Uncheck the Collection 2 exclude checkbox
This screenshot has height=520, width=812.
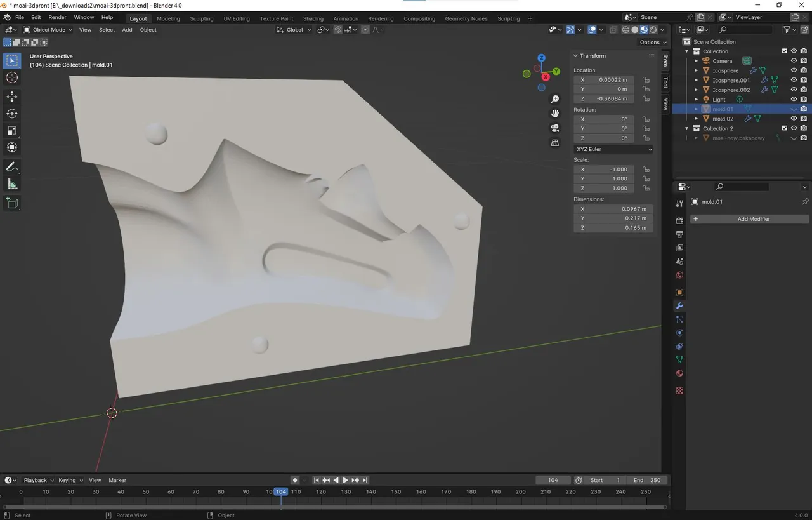pyautogui.click(x=784, y=128)
